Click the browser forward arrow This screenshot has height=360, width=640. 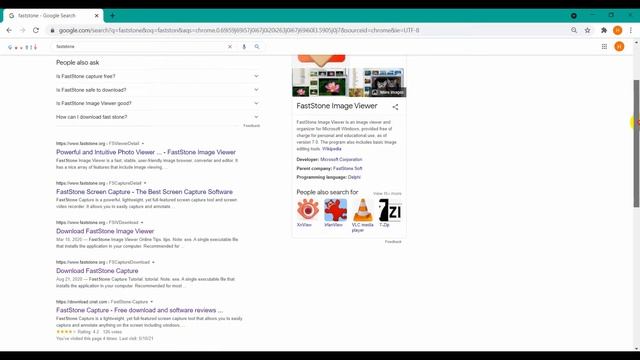click(x=22, y=30)
